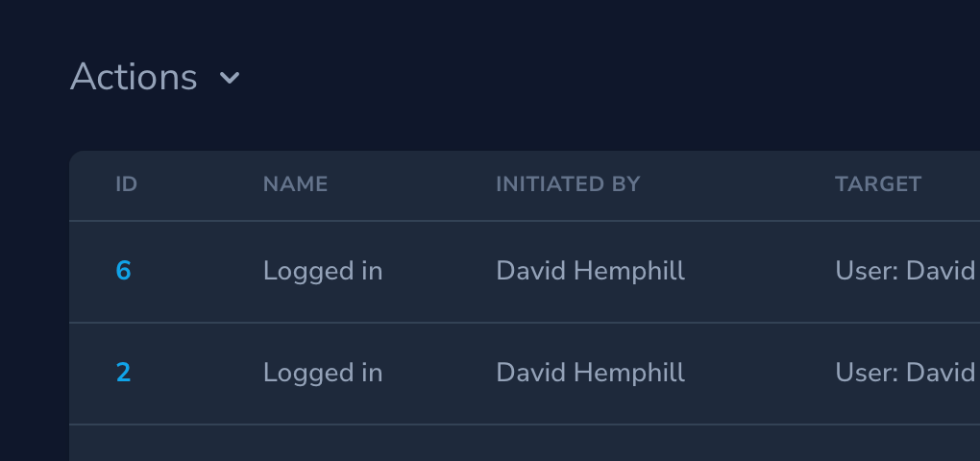
Task: Click the empty third row below ID 2
Action: point(480,444)
